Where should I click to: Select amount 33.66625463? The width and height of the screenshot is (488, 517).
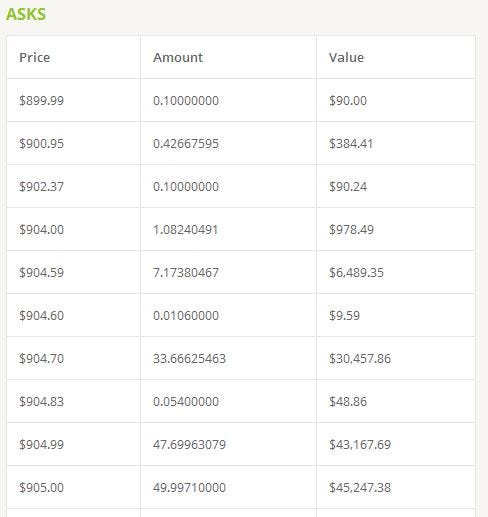coord(189,358)
